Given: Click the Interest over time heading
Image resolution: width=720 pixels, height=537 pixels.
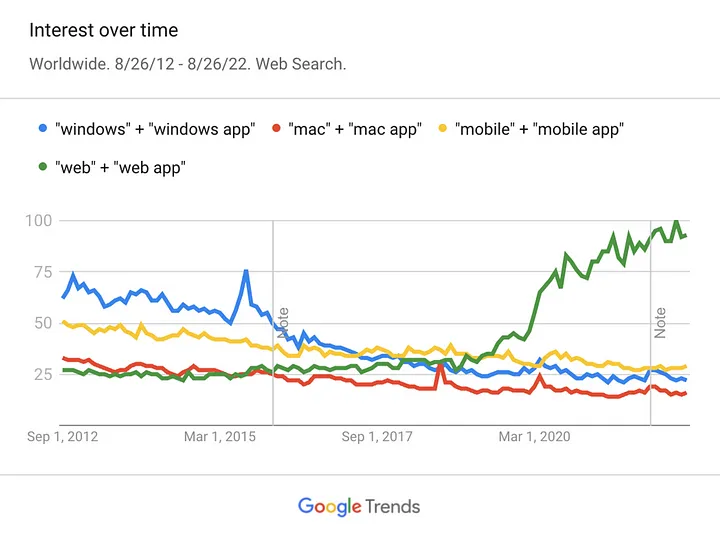Looking at the screenshot, I should [x=104, y=30].
